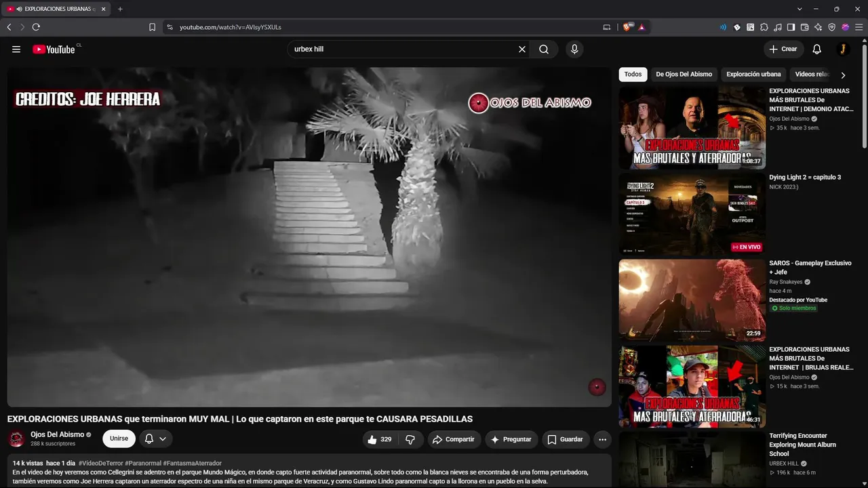868x488 pixels.
Task: Click the Compartir share button
Action: click(454, 439)
